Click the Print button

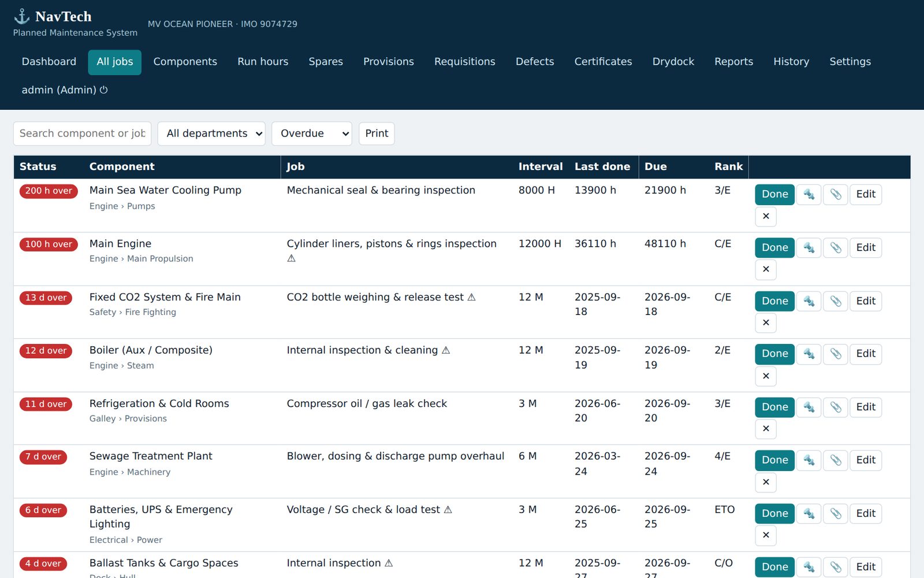[377, 134]
